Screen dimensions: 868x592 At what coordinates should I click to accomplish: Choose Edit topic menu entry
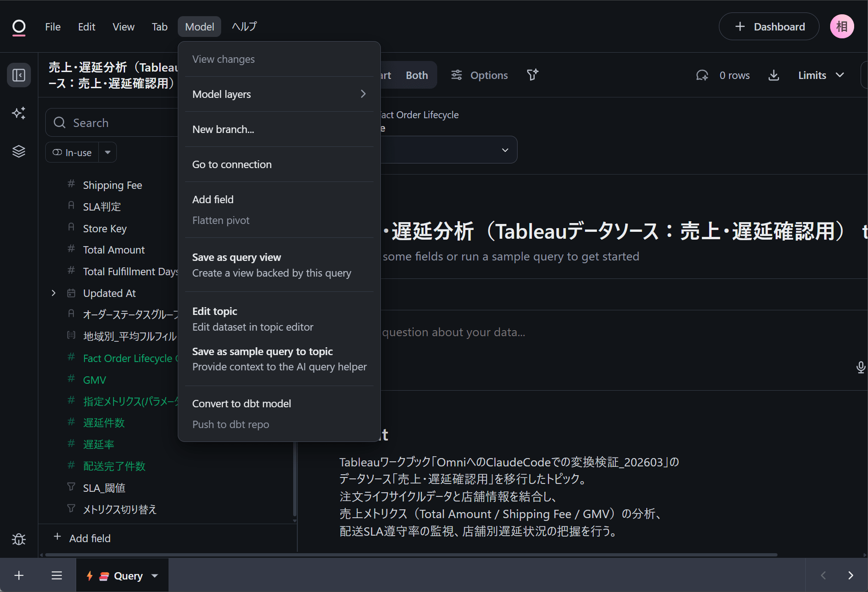click(279, 319)
